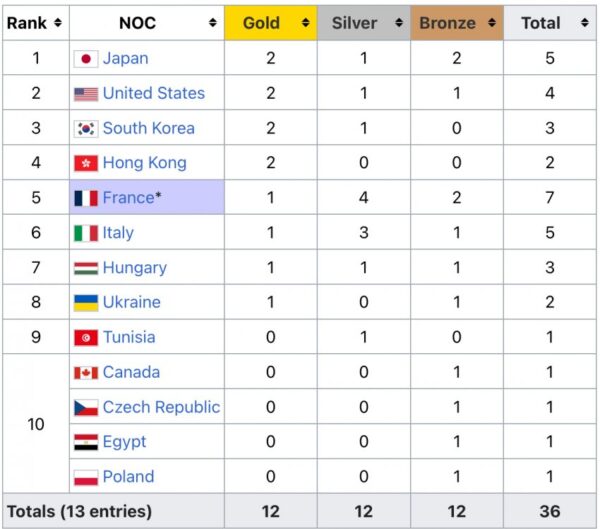Open the Hungary link
Image resolution: width=600 pixels, height=529 pixels.
point(135,268)
